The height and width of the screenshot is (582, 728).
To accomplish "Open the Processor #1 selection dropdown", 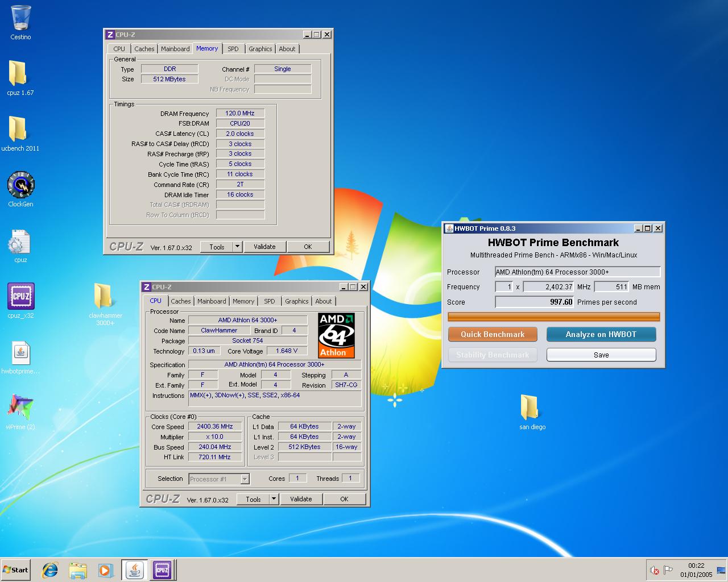I will 219,479.
